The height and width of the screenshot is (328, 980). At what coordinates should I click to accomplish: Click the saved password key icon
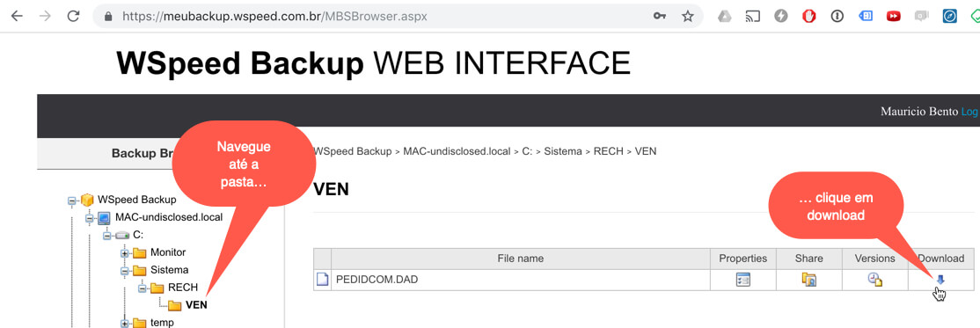tap(660, 16)
